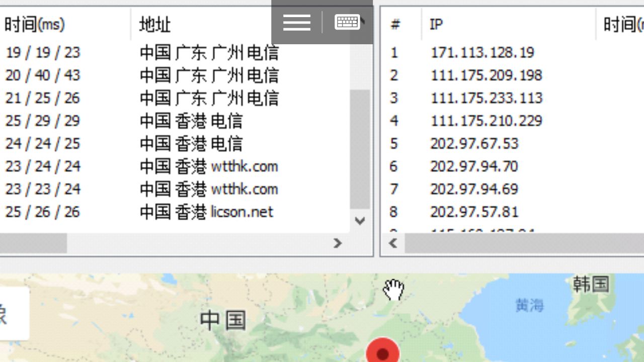Sort by the IP column header
This screenshot has width=644, height=362.
tap(436, 24)
